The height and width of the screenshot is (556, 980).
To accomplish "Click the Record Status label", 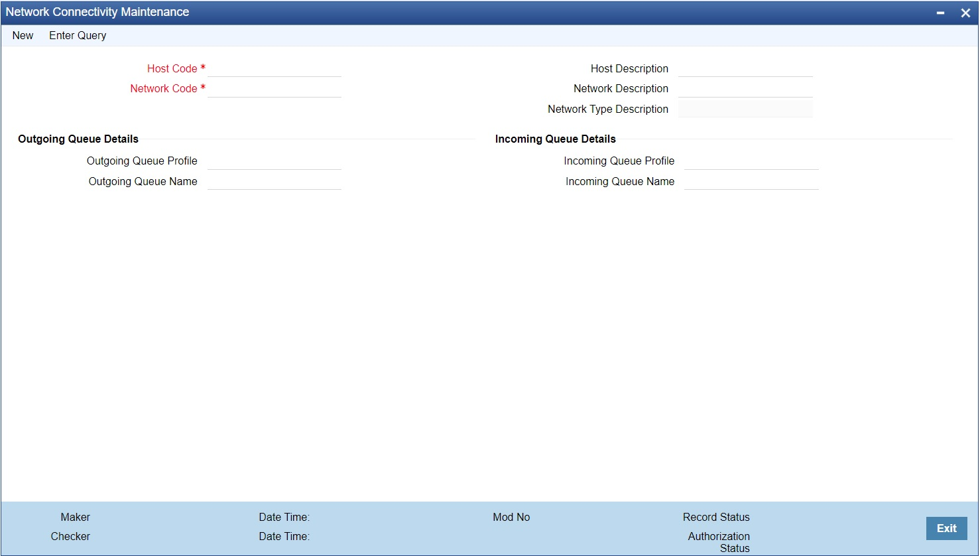I will pos(716,518).
